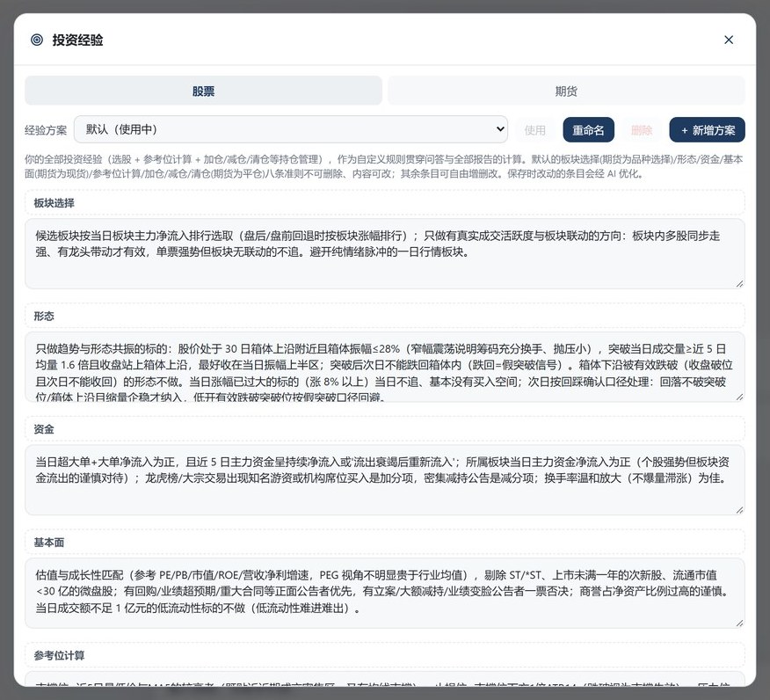Click the 板块选择 section title field
This screenshot has height=700, width=770.
(385, 203)
